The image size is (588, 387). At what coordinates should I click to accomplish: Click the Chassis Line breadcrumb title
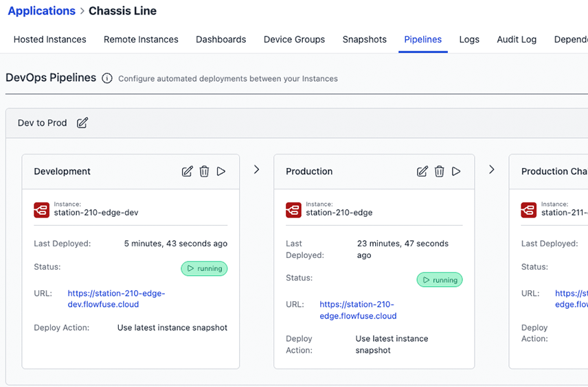click(x=123, y=11)
